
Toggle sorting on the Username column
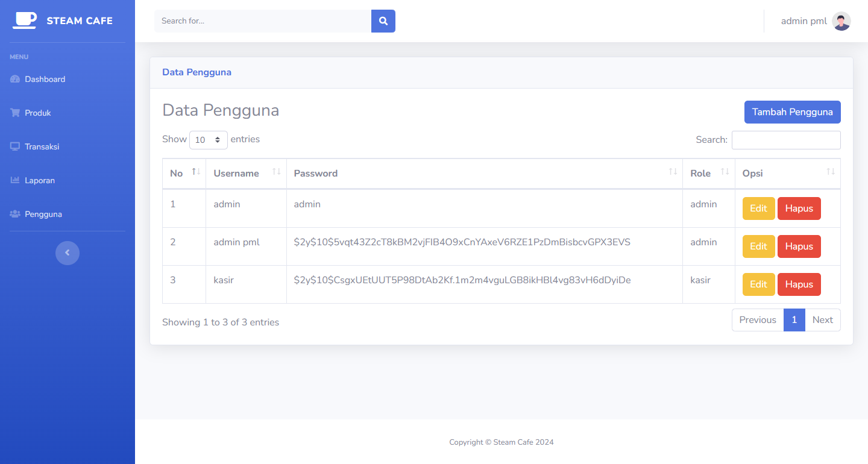[276, 172]
